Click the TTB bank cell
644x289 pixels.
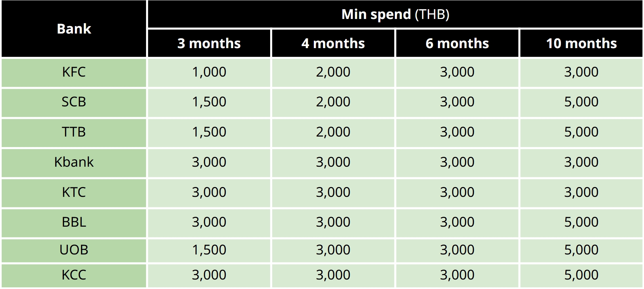(74, 132)
